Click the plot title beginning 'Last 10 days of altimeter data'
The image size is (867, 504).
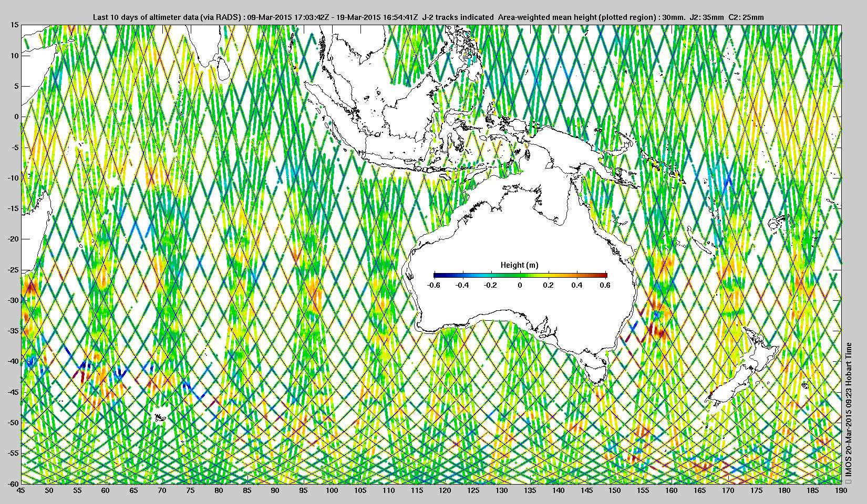[x=428, y=17]
